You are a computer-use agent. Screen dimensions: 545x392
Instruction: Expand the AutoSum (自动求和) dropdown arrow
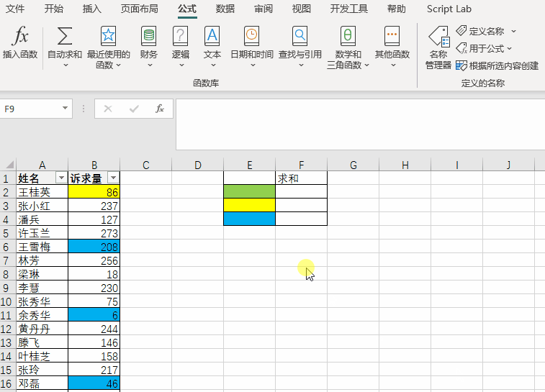click(65, 65)
